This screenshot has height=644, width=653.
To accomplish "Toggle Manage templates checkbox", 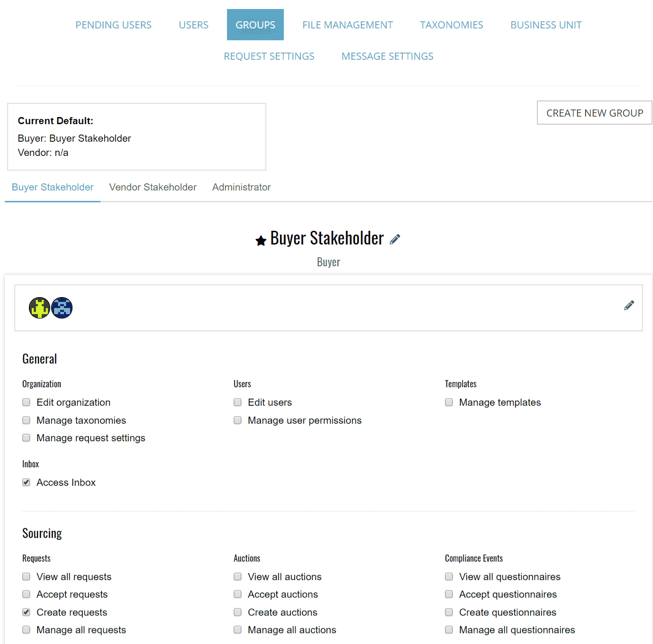I will coord(449,402).
